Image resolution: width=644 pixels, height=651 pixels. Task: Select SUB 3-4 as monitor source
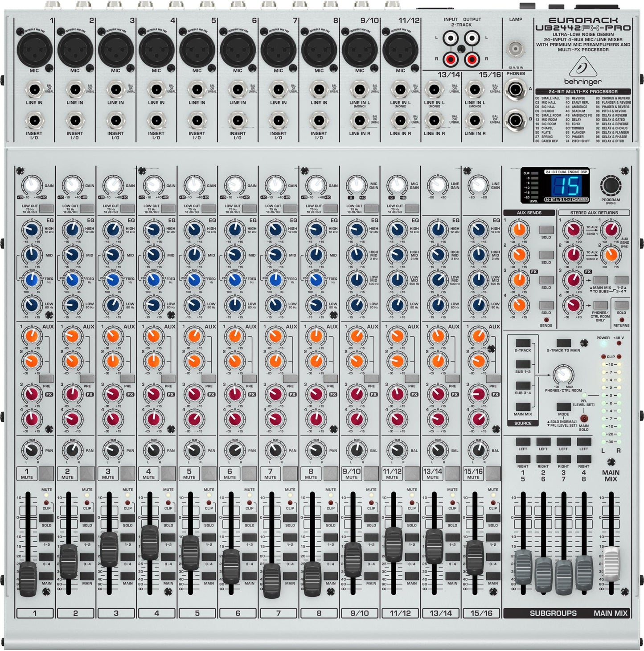tap(523, 386)
